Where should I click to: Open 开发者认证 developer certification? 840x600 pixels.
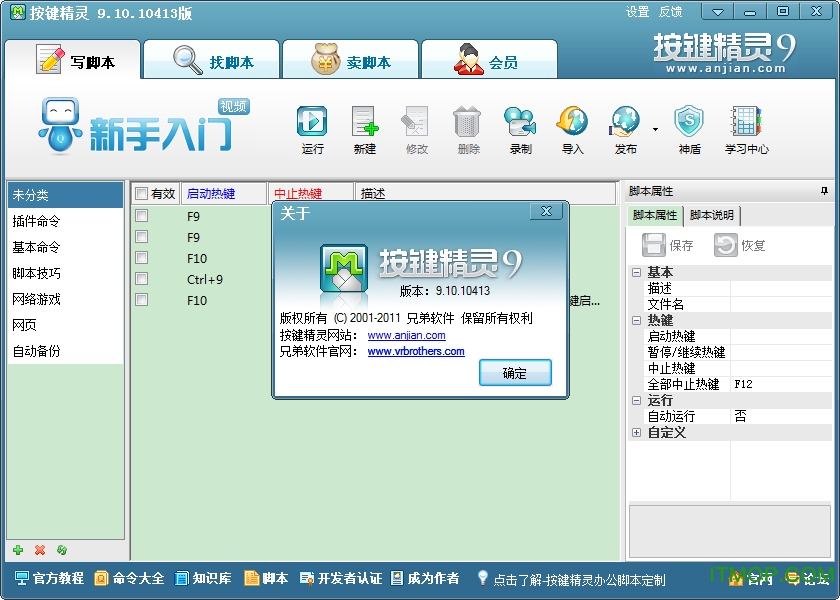(x=341, y=578)
